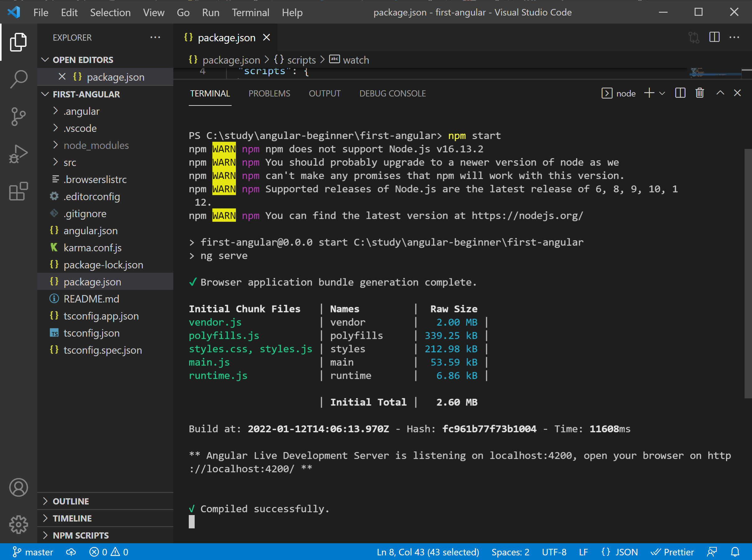Open the Search view in activity bar
Image resolution: width=752 pixels, height=560 pixels.
point(19,79)
